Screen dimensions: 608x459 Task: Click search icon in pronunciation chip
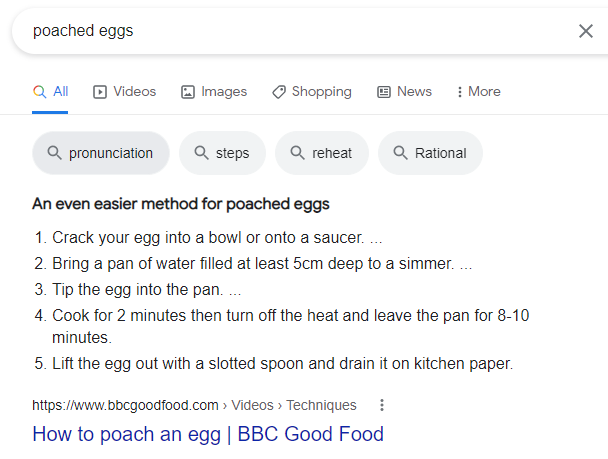click(x=54, y=153)
